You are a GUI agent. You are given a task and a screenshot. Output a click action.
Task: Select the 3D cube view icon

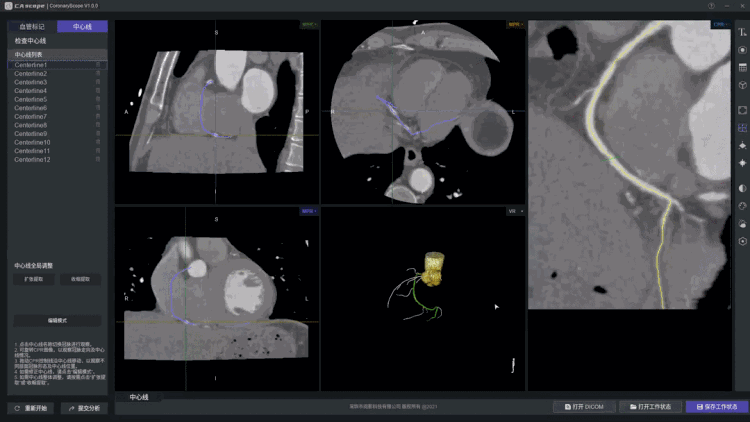(x=742, y=85)
